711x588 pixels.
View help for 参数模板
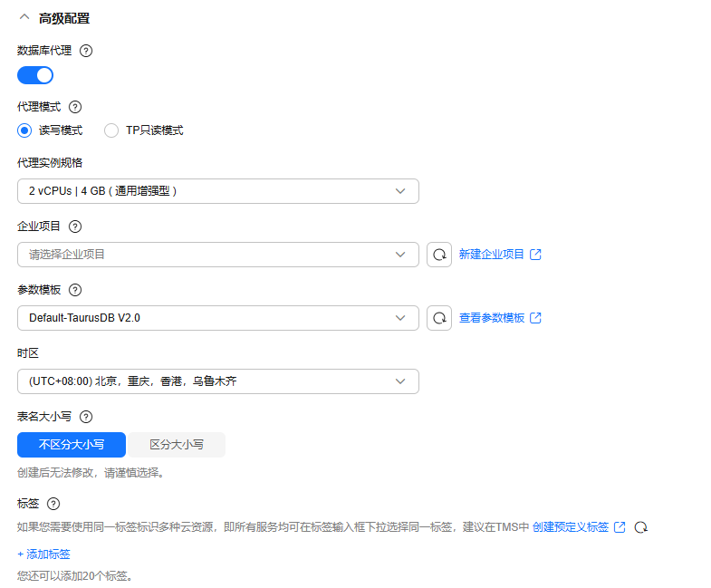[x=75, y=290]
